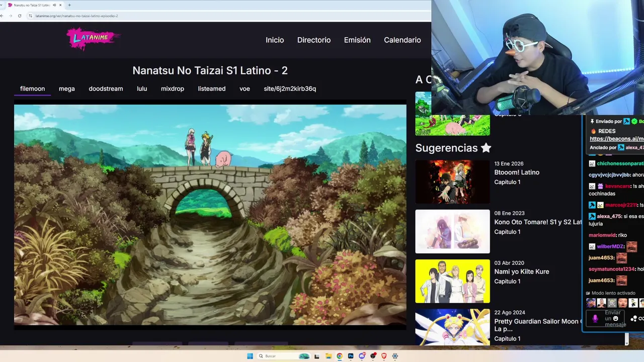Open the beacons.ai link in pinned chat
Viewport: 644px width, 362px height.
pyautogui.click(x=617, y=139)
